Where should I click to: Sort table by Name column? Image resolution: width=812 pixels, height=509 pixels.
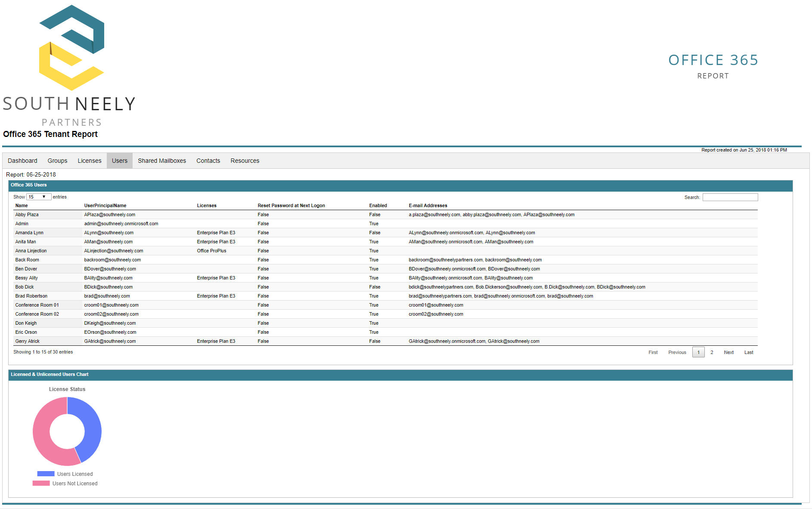pos(22,205)
